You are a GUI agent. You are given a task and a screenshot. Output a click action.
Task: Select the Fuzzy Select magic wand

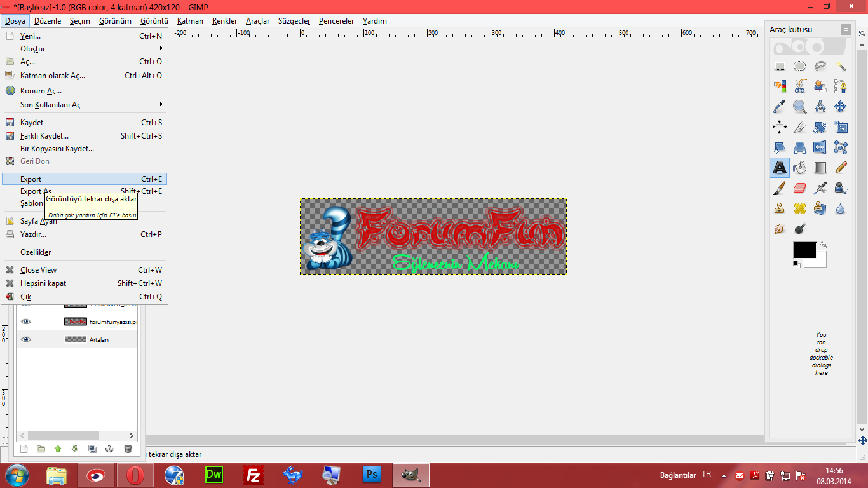[x=841, y=66]
